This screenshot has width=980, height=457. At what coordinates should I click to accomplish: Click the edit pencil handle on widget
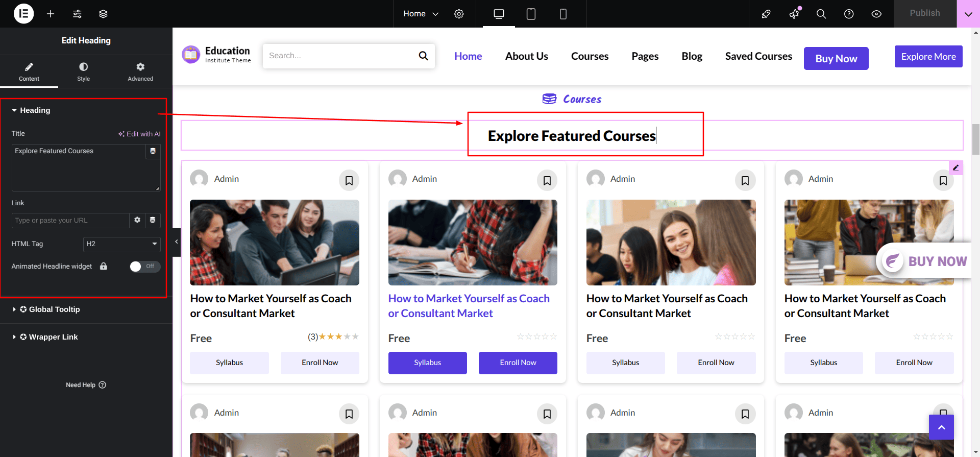pyautogui.click(x=956, y=168)
